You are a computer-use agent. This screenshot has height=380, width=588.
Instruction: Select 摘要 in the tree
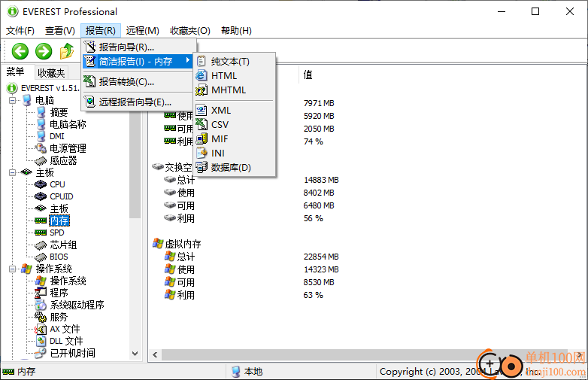pyautogui.click(x=59, y=112)
